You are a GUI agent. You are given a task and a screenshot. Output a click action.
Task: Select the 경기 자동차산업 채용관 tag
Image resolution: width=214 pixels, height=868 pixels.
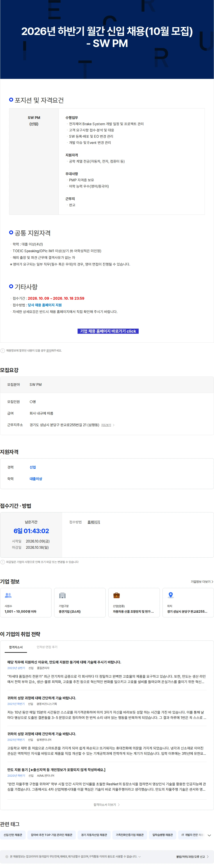[x=94, y=835]
